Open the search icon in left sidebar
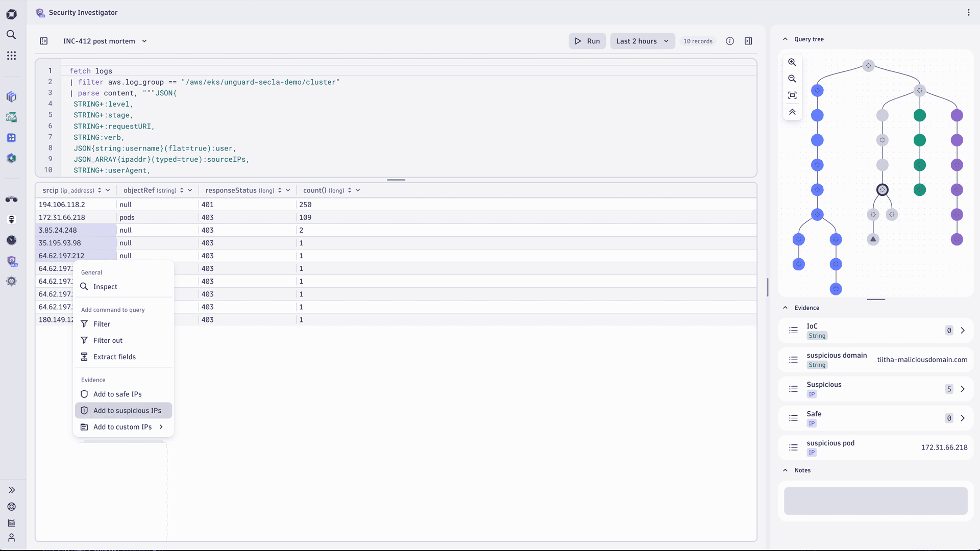Screen dimensions: 980x551 (x=11, y=35)
